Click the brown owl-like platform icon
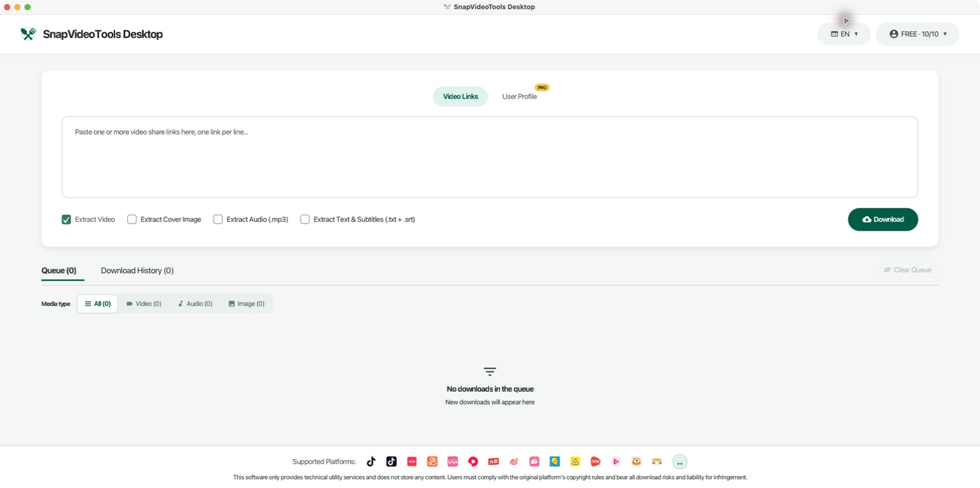 pos(636,461)
